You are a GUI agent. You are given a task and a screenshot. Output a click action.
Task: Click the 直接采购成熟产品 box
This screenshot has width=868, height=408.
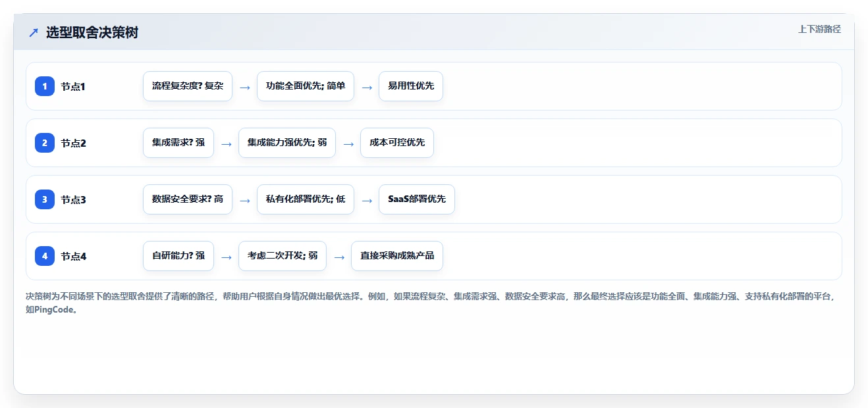coord(397,256)
